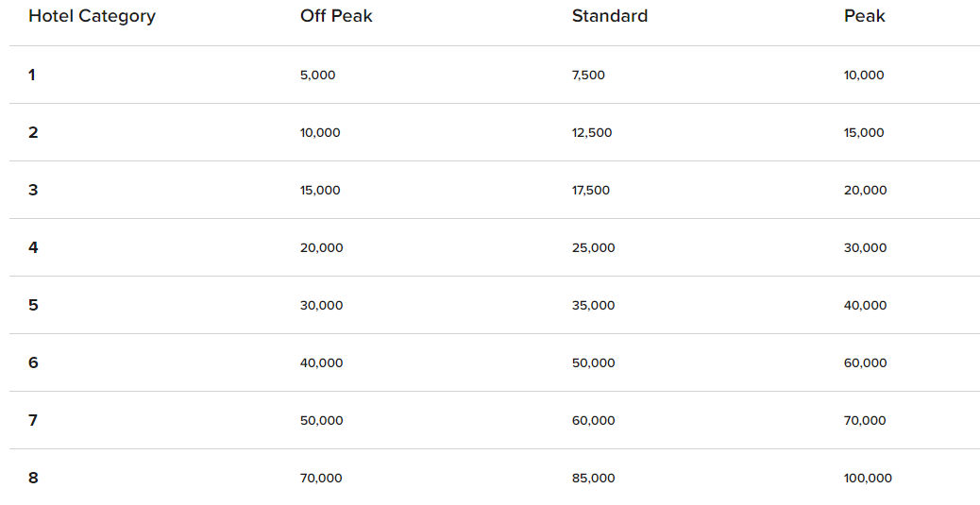Click the Standard column header
Image resolution: width=980 pixels, height=505 pixels.
(x=609, y=16)
